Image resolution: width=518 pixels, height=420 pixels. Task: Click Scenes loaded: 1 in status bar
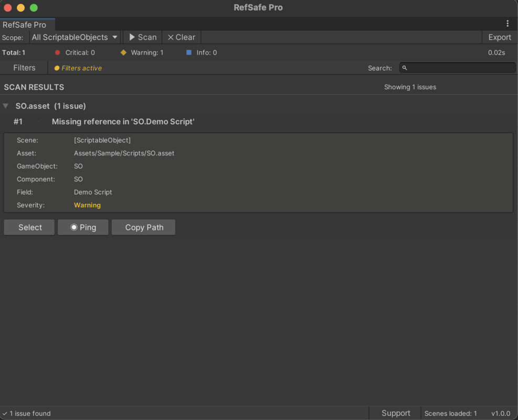tap(450, 413)
